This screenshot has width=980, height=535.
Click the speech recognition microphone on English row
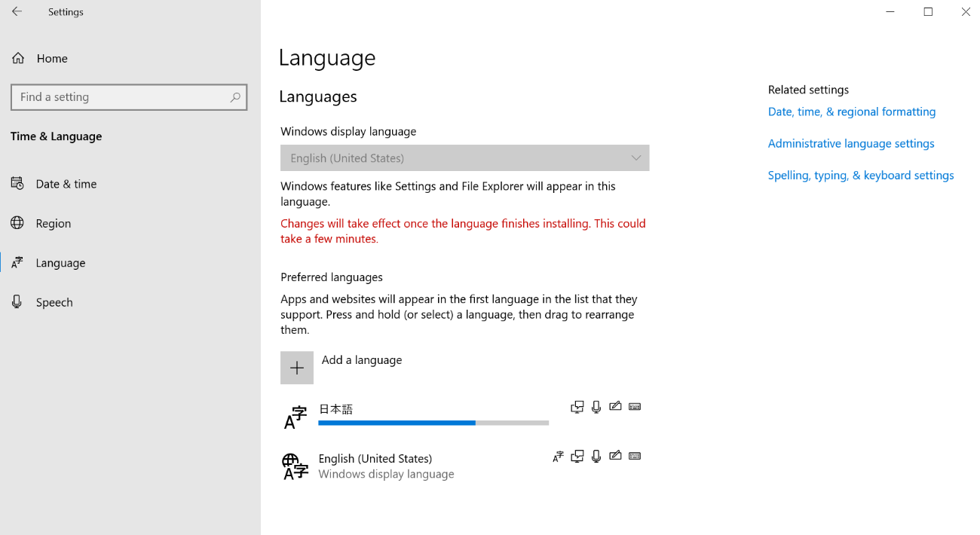[x=596, y=457]
